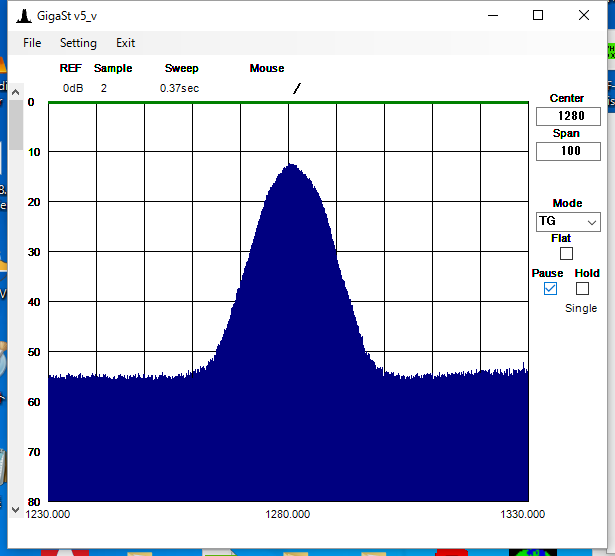The image size is (615, 556).
Task: Open the File menu
Action: (x=32, y=43)
